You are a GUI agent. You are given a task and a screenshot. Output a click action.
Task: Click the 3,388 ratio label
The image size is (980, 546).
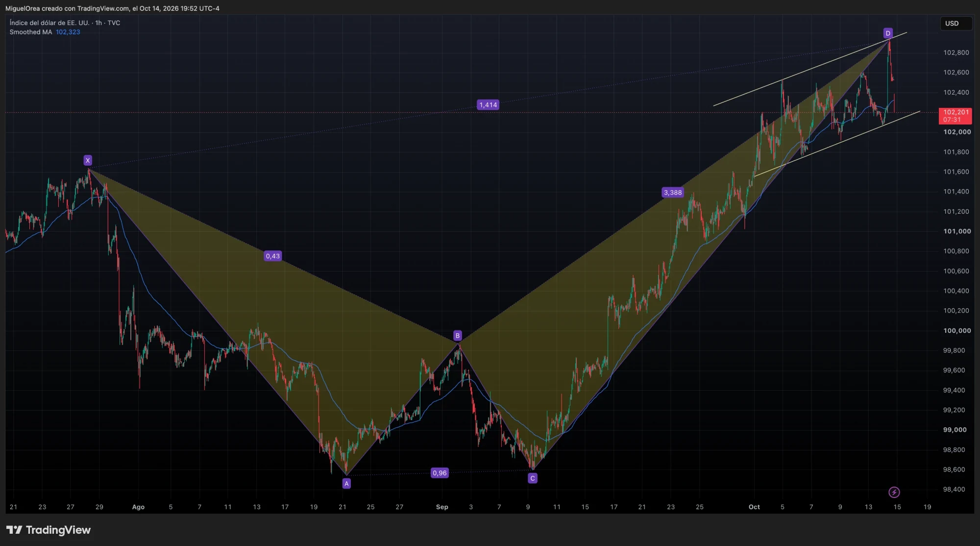pos(673,193)
